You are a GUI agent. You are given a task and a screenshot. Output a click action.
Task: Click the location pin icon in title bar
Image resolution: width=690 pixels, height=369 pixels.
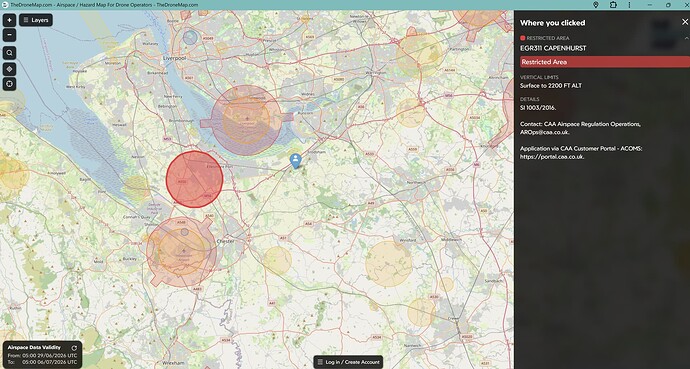tap(595, 5)
